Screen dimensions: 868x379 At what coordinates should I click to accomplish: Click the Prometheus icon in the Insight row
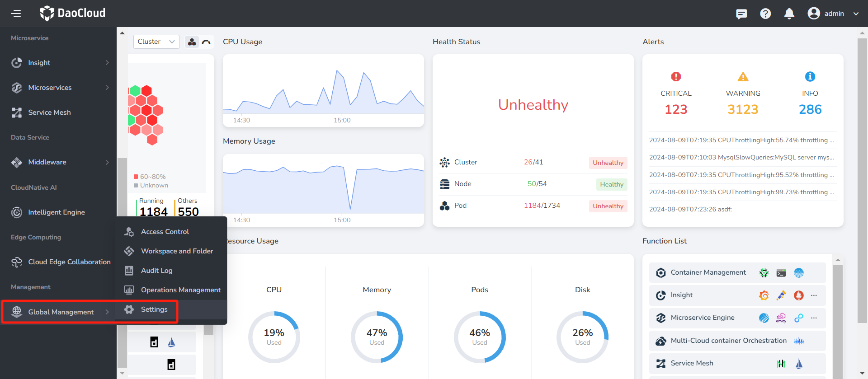click(799, 295)
